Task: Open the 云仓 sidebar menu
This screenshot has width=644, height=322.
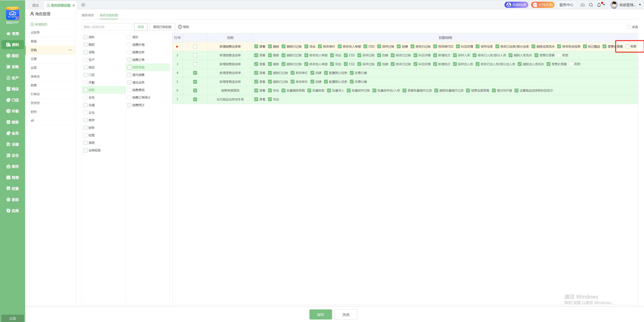Action: (13, 155)
